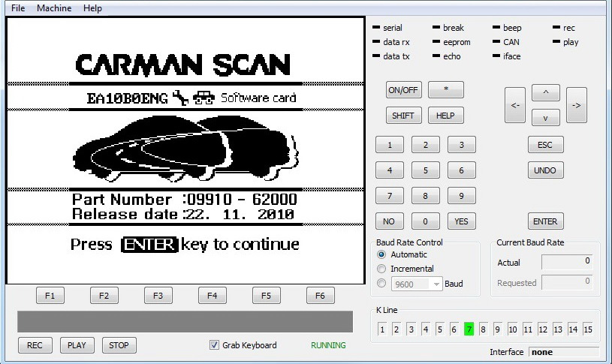
Task: Click keypad digit 3
Action: click(x=461, y=145)
